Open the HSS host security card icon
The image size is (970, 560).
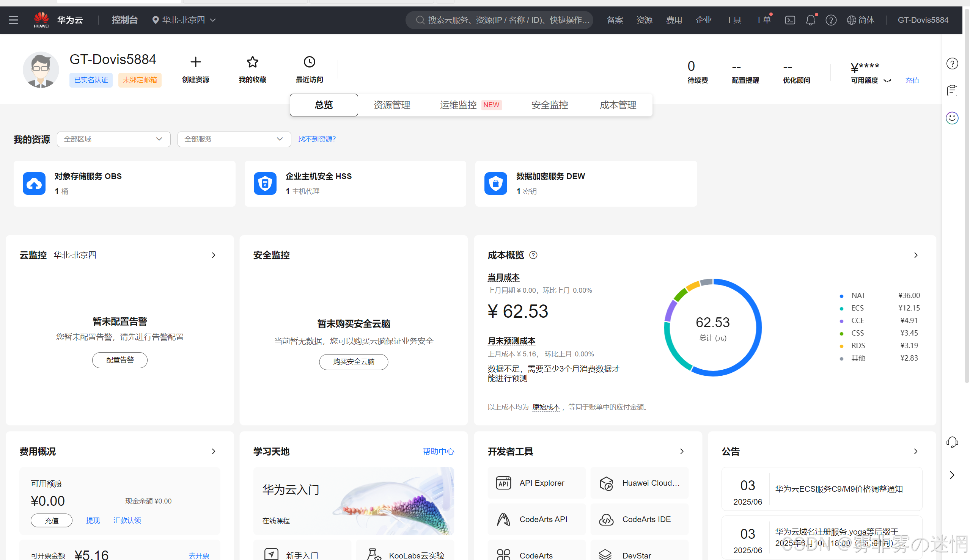[265, 184]
